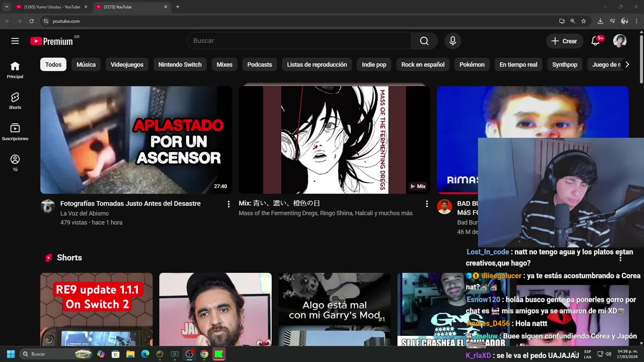Open OBS Studio from the taskbar
This screenshot has height=362, width=644.
point(189,354)
